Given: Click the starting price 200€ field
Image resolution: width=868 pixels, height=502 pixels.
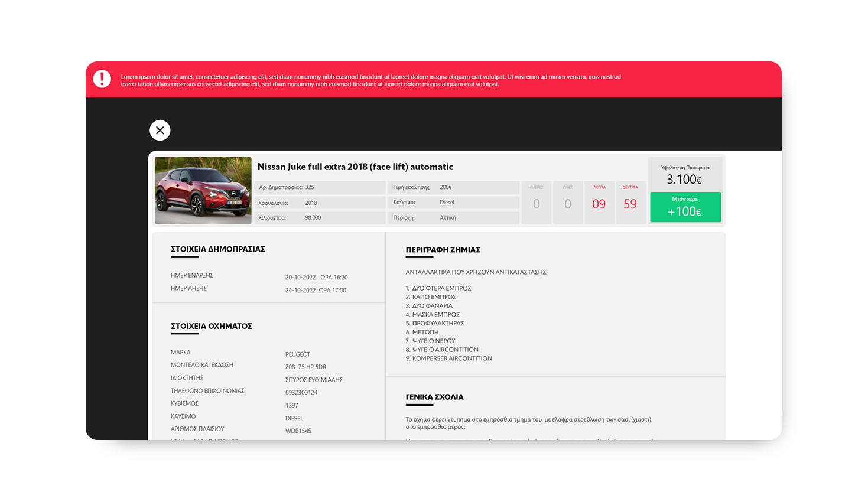Looking at the screenshot, I should pyautogui.click(x=454, y=187).
